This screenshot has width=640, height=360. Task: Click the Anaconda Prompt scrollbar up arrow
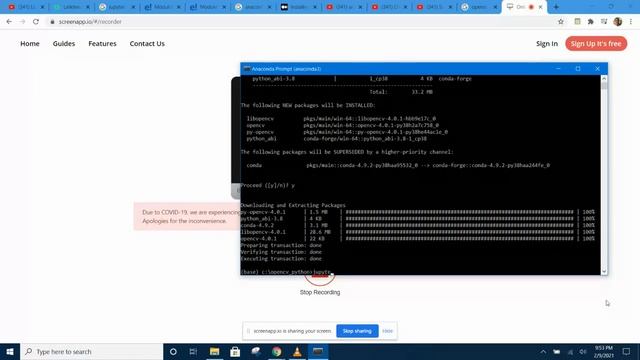coord(604,78)
